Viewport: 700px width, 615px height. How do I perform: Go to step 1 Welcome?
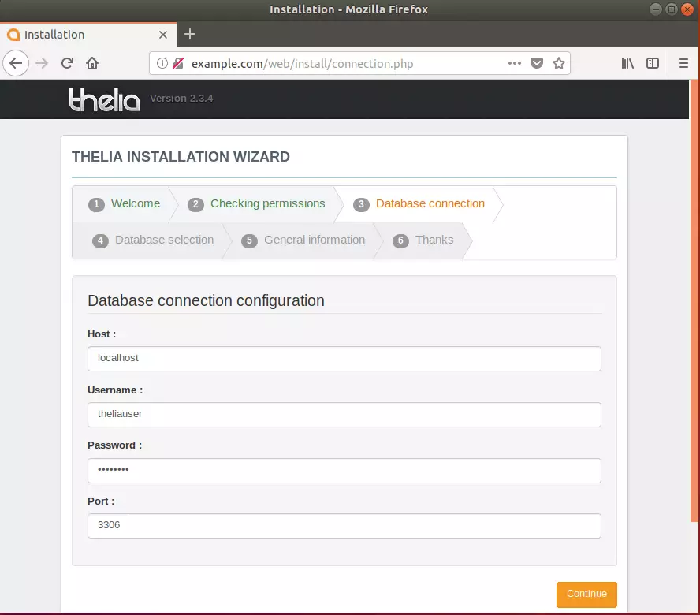(x=124, y=204)
